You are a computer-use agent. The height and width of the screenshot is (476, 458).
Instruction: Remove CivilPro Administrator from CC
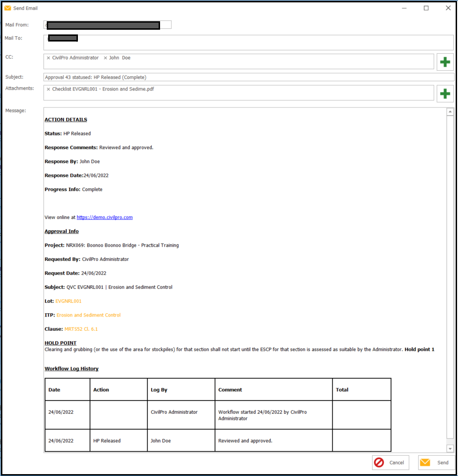[x=48, y=58]
